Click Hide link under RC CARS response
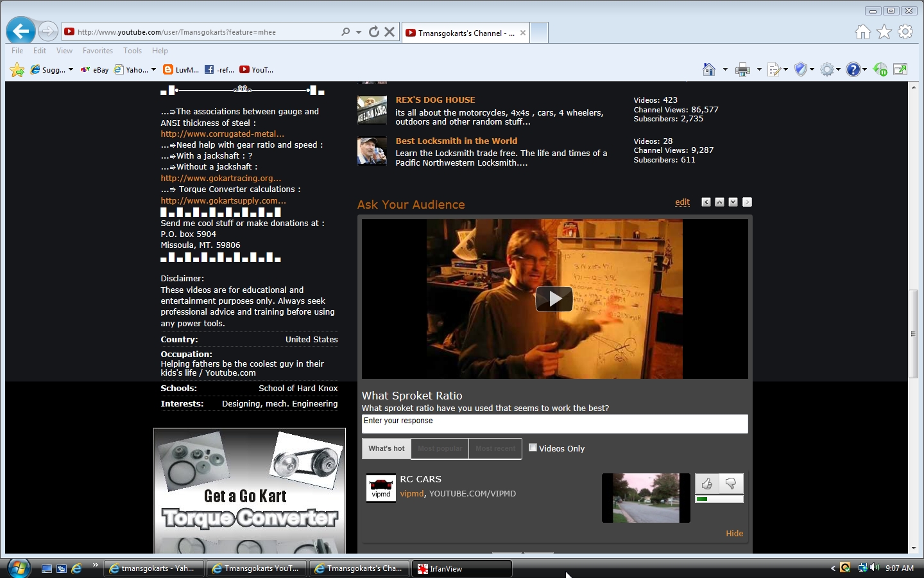Viewport: 924px width, 578px height. pos(735,534)
